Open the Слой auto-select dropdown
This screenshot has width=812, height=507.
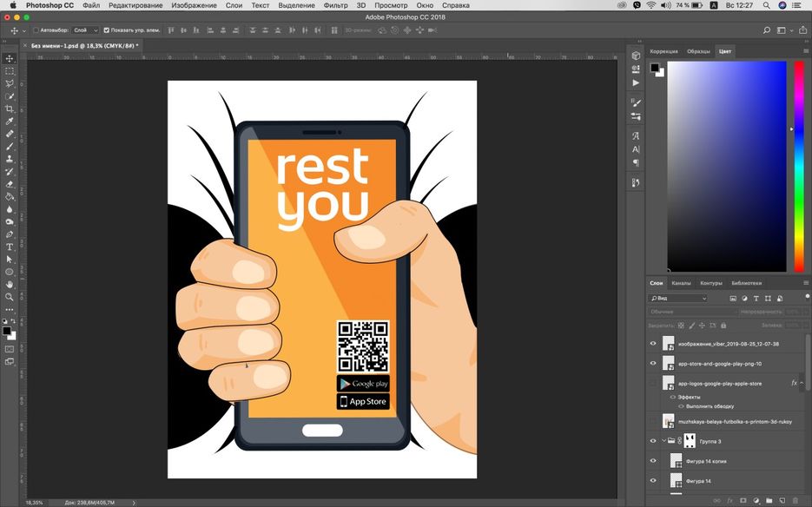85,30
